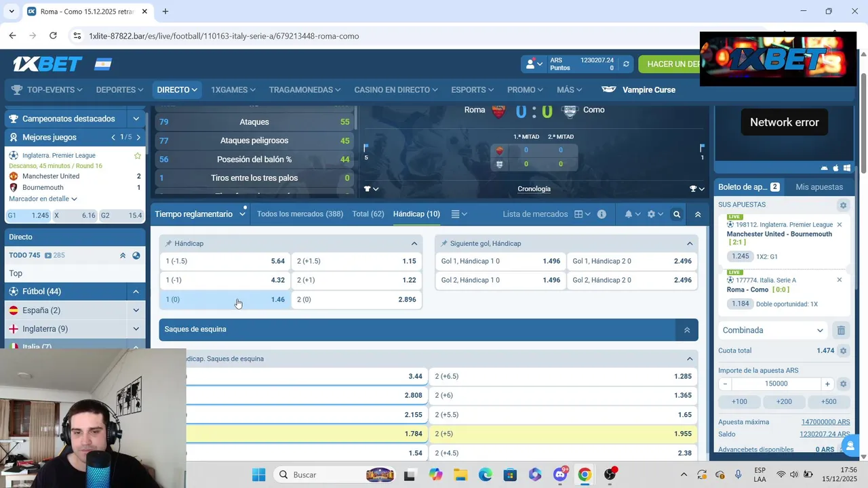The width and height of the screenshot is (868, 488).
Task: Collapse the Hándicap market panel
Action: click(x=414, y=243)
